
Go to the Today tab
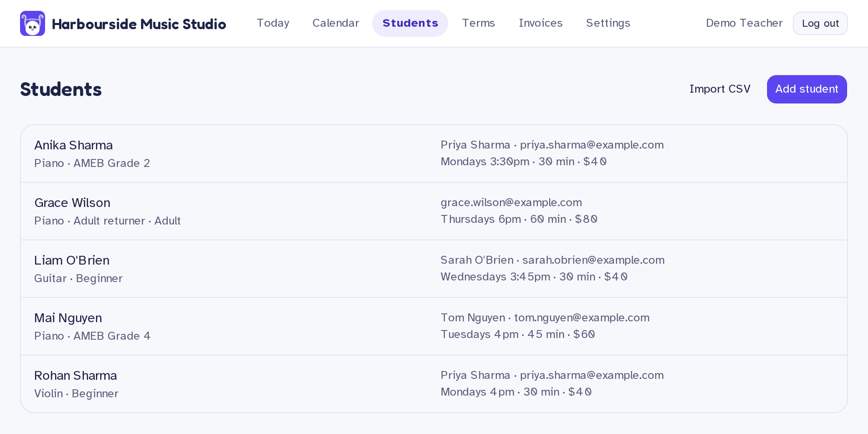(x=273, y=23)
